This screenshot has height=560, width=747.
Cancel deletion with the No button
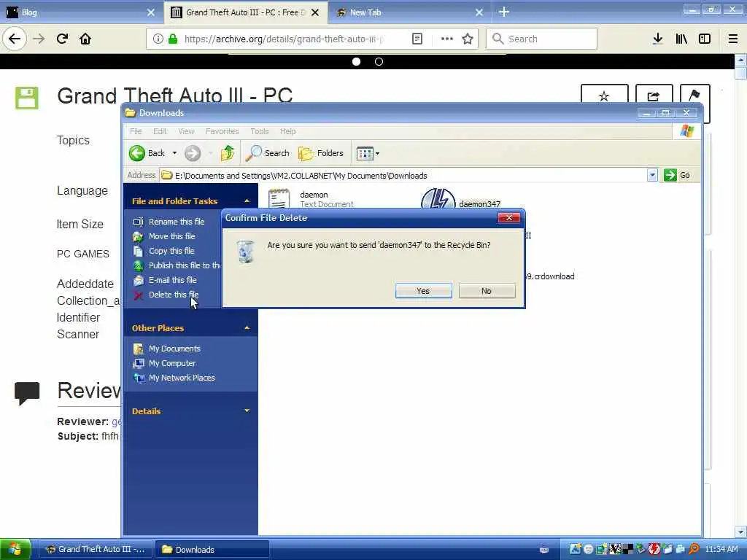pos(487,291)
